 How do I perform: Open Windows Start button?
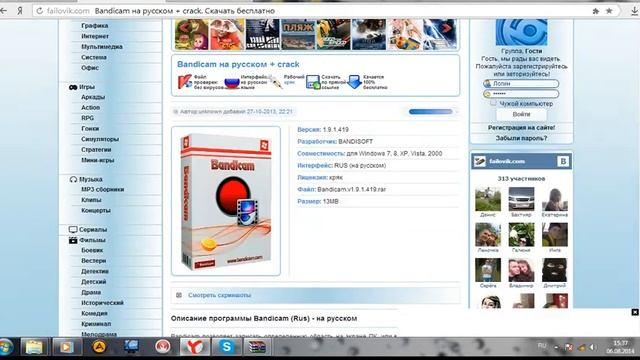6,347
